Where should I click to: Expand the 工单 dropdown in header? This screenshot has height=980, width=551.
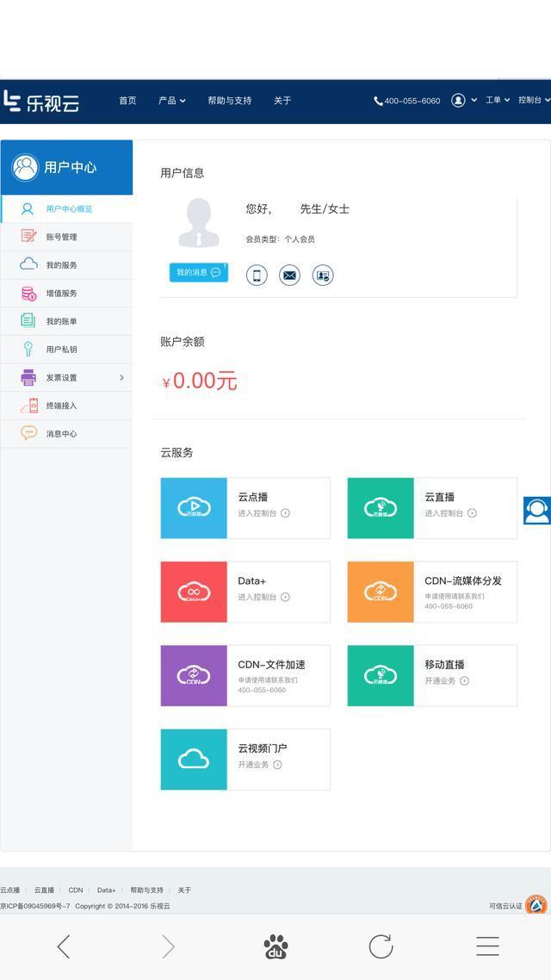tap(498, 100)
